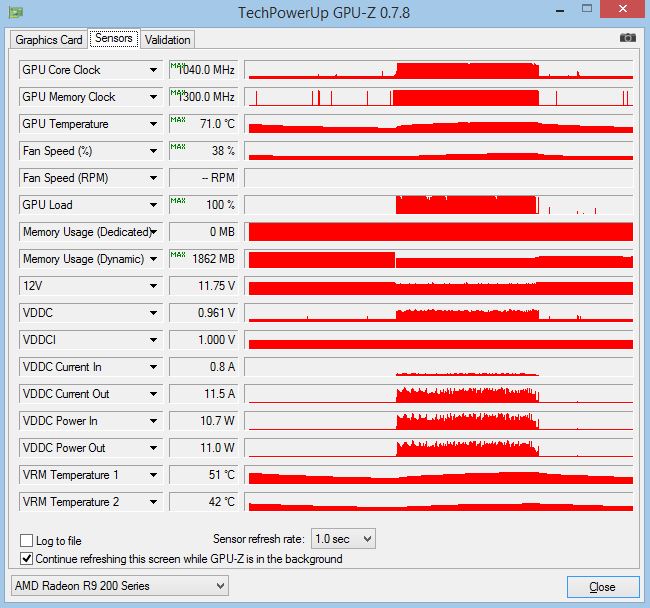Click the 10.7 W power in reading

(204, 421)
